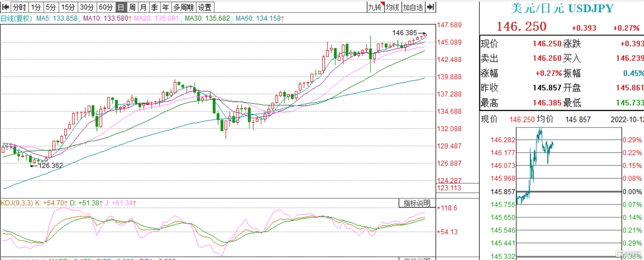The image size is (644, 260).
Task: Show the 月 monthly chart
Action: (143, 7)
